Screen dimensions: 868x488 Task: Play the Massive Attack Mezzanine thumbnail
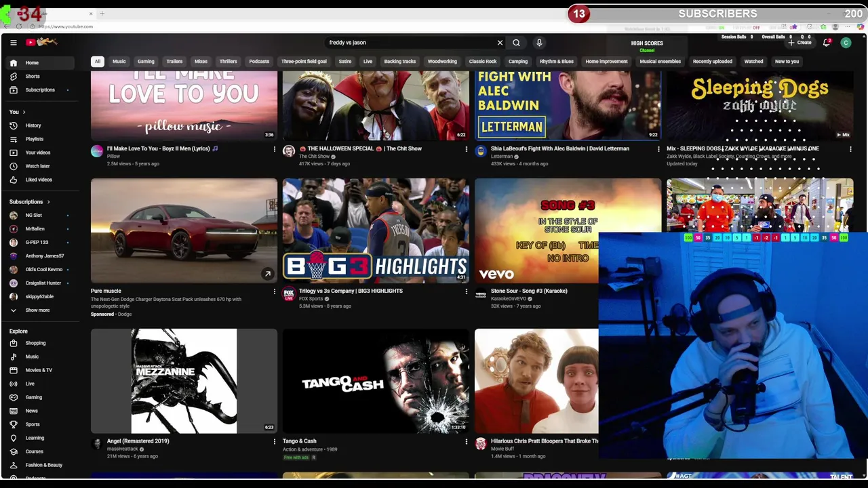(x=184, y=381)
